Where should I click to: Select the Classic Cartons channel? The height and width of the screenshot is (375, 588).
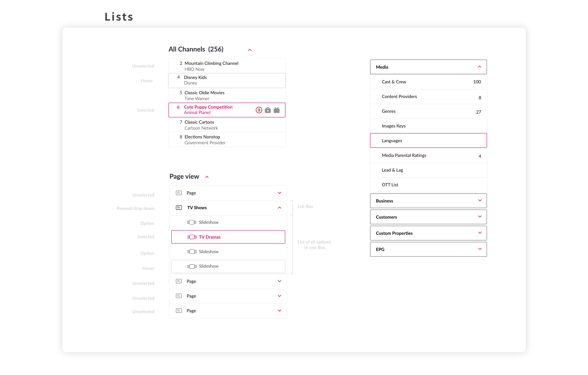[x=227, y=125]
